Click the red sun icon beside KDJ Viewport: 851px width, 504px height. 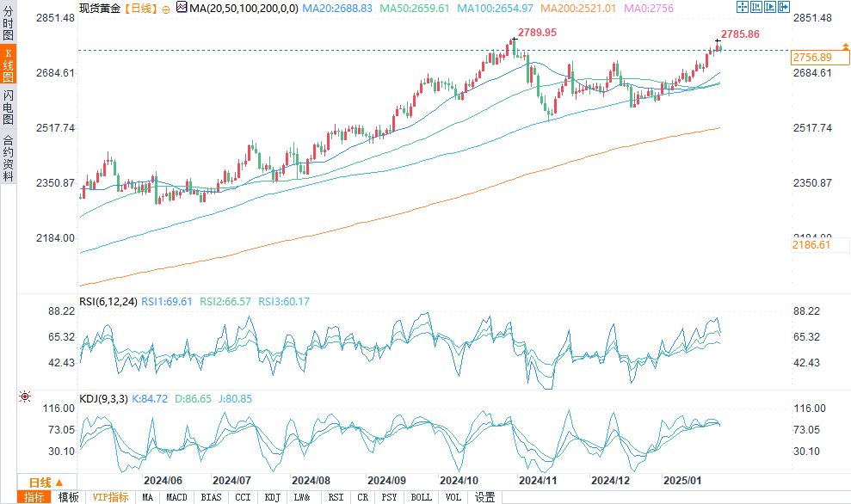coord(24,396)
